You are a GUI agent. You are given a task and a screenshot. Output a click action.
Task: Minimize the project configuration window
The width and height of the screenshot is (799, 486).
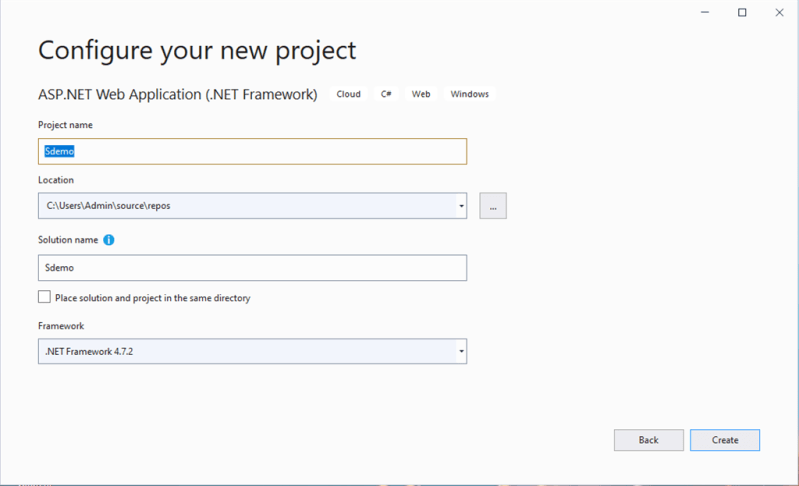pyautogui.click(x=704, y=13)
